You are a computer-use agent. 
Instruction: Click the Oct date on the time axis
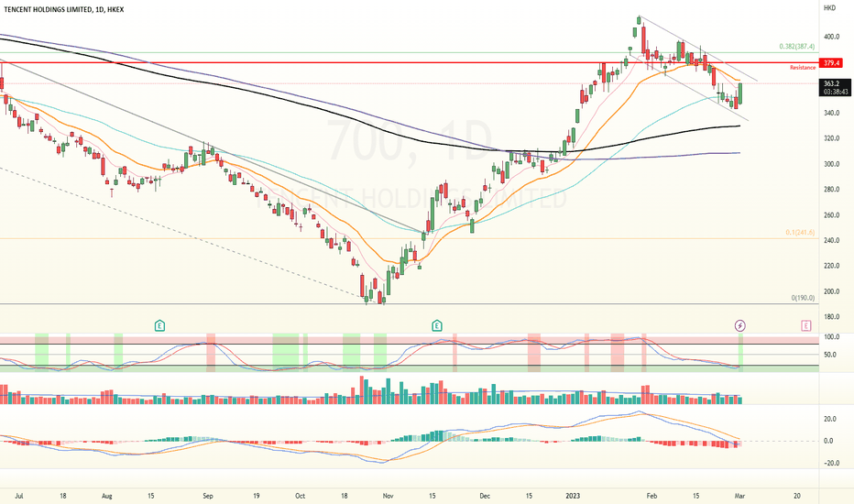coord(301,497)
